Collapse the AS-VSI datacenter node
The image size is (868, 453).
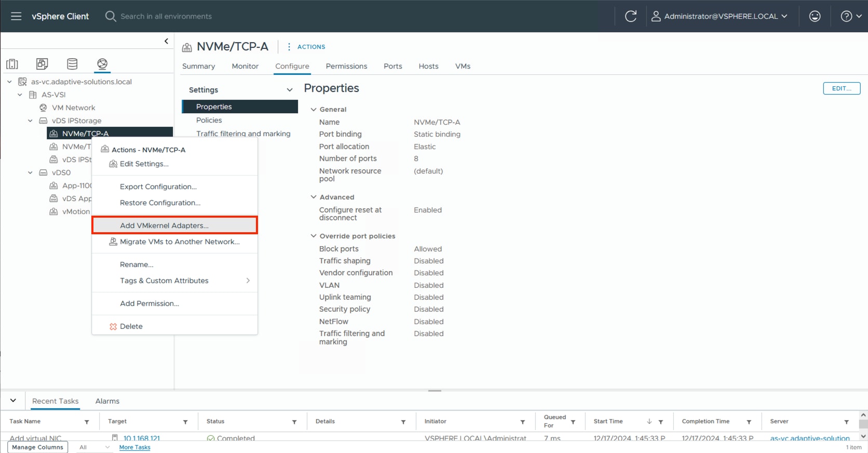tap(20, 95)
